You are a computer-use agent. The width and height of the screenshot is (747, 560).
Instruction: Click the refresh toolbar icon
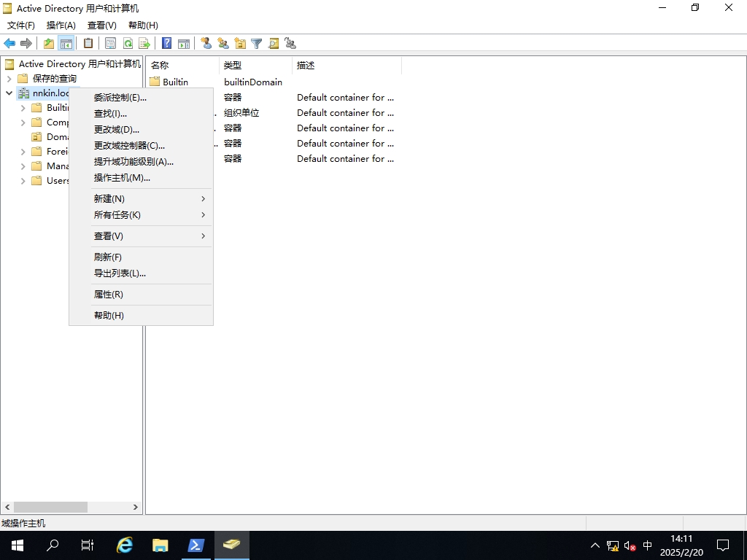[x=128, y=44]
